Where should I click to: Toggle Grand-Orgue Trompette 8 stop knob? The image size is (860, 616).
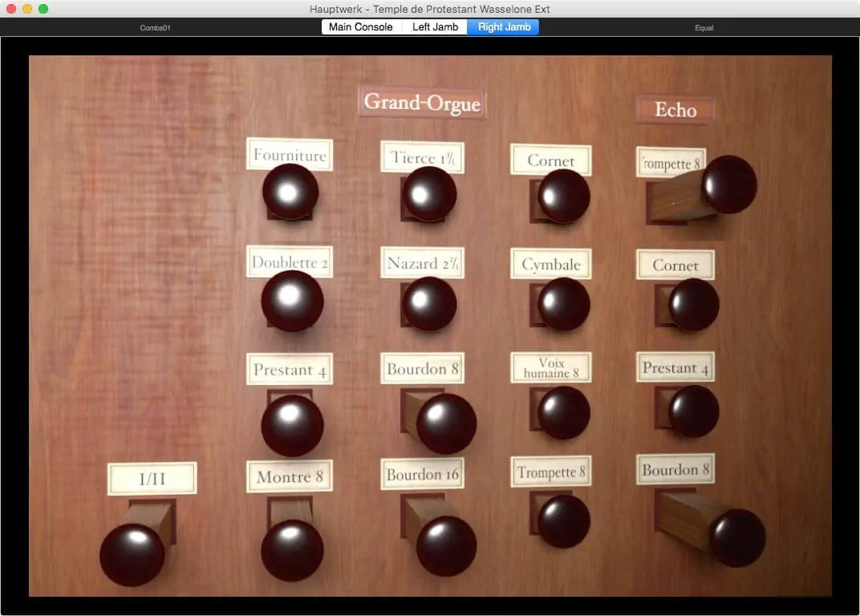point(563,521)
